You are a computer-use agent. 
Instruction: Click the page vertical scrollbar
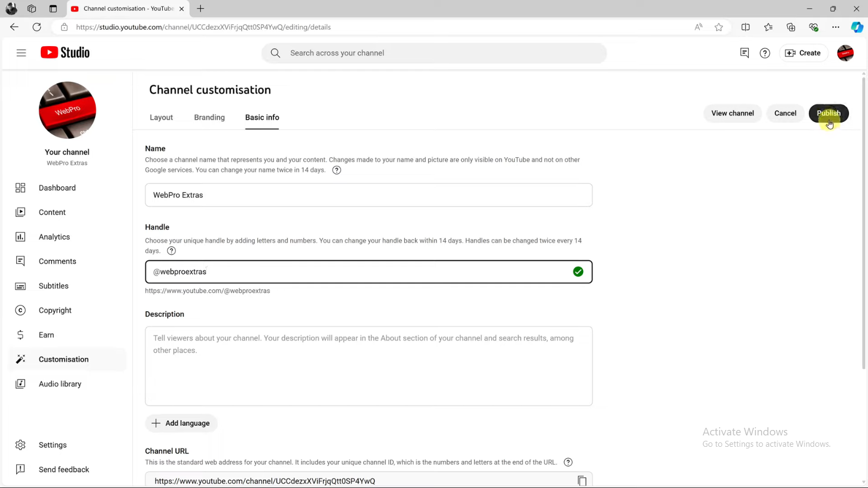pos(864,222)
